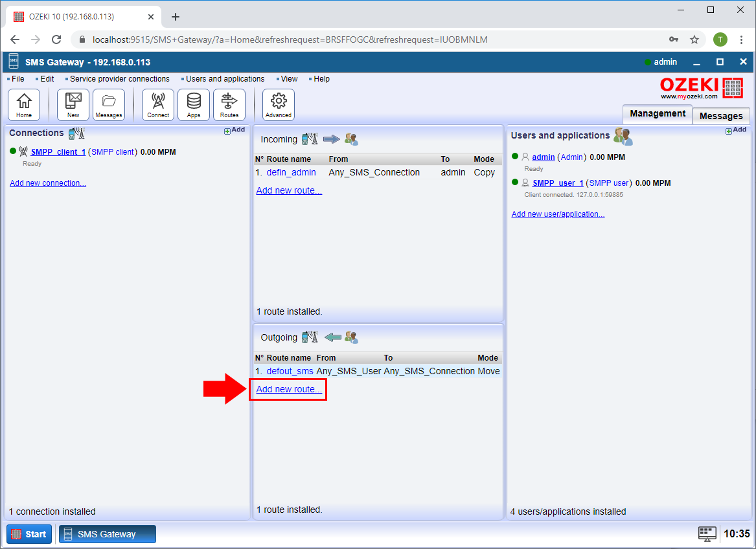Open Chrome three-dot menu

742,39
